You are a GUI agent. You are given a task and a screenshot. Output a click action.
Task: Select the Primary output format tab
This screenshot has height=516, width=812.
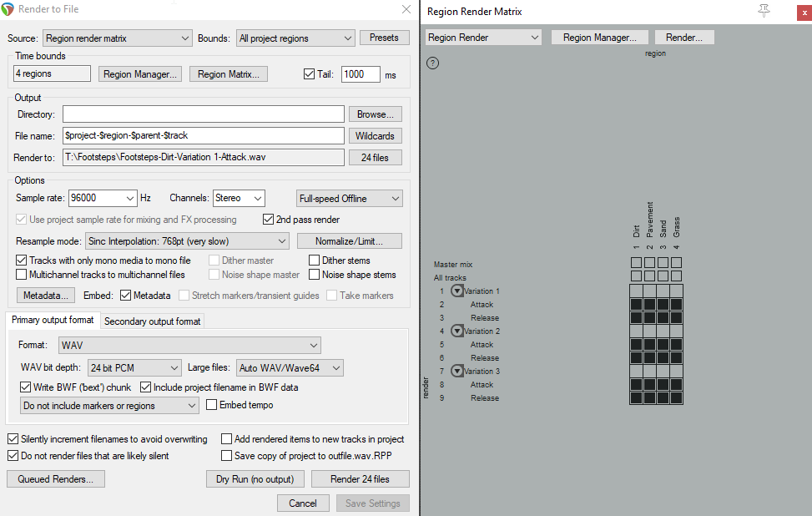pos(53,321)
